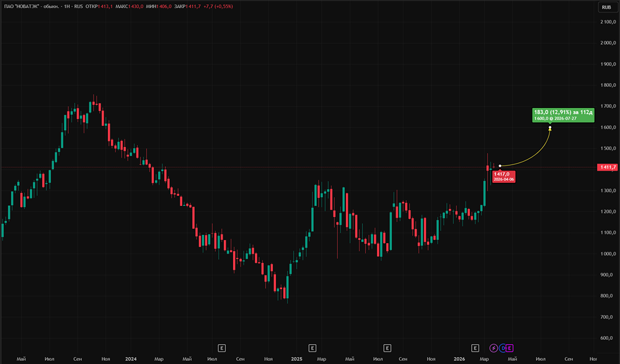Viewport: 620px width, 364px height.
Task: Click the 600,0 price scale label
Action: (606, 339)
